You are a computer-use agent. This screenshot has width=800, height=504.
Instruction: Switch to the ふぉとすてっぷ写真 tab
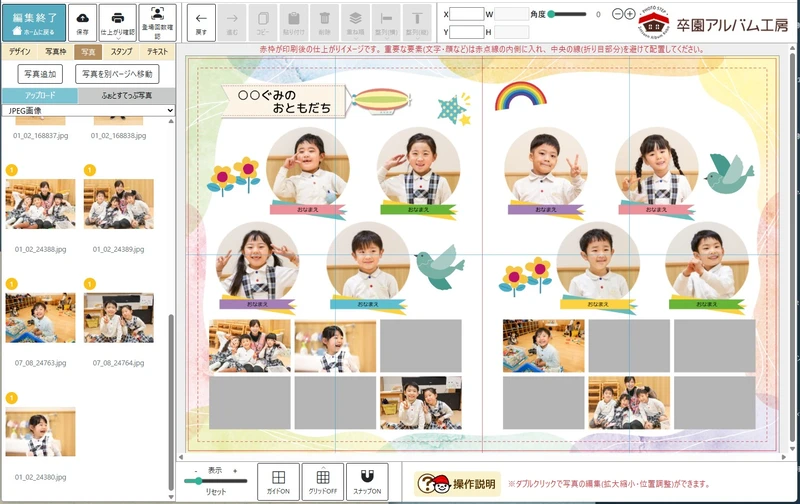128,95
